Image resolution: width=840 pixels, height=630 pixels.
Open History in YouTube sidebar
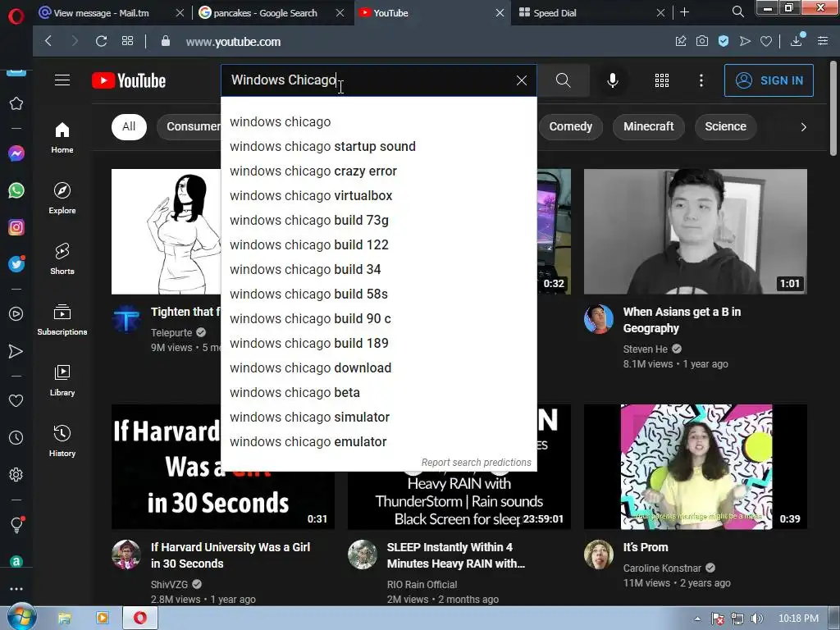[x=62, y=441]
